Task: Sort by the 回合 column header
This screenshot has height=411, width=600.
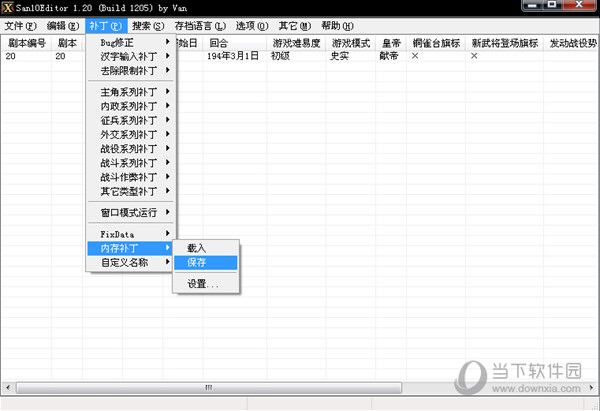Action: tap(235, 43)
